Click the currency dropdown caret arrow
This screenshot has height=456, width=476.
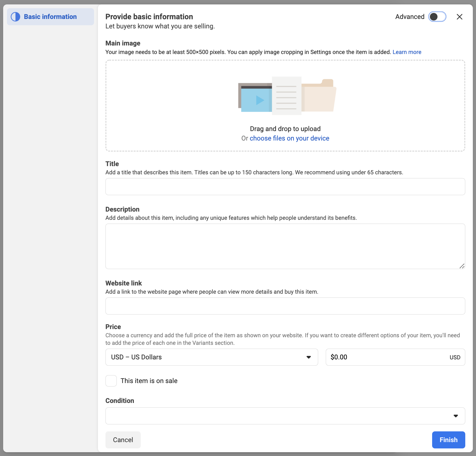pos(308,357)
